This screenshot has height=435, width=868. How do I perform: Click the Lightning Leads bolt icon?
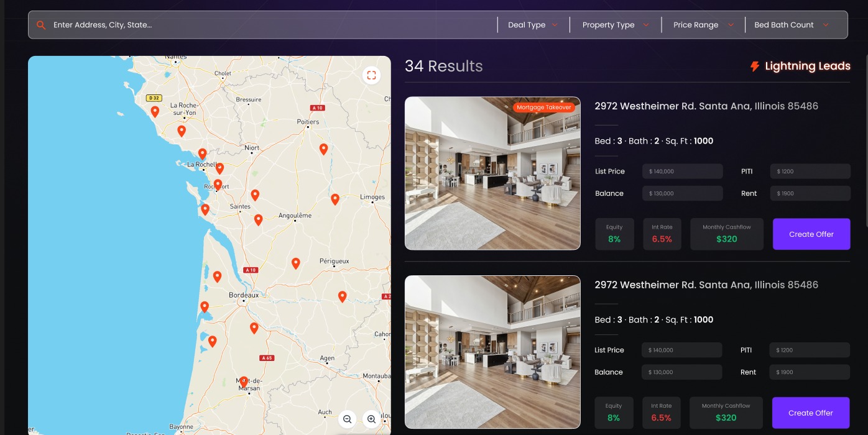point(755,66)
